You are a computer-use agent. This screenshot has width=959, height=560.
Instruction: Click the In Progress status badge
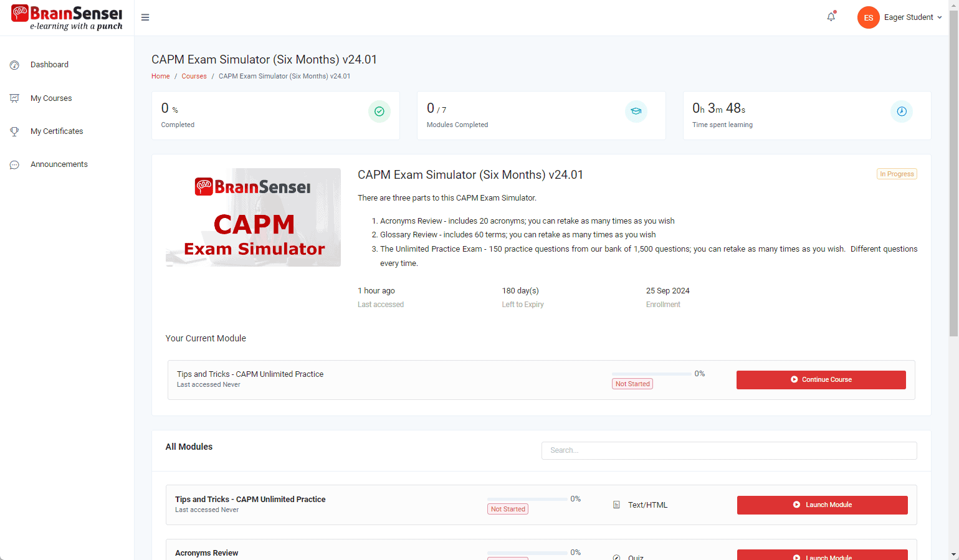[x=897, y=174]
